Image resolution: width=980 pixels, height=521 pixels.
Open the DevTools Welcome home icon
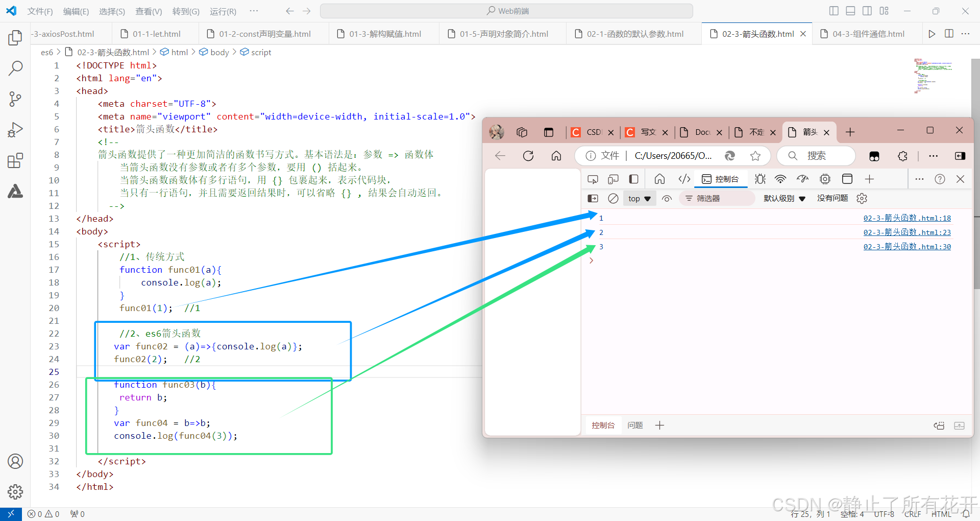coord(659,179)
